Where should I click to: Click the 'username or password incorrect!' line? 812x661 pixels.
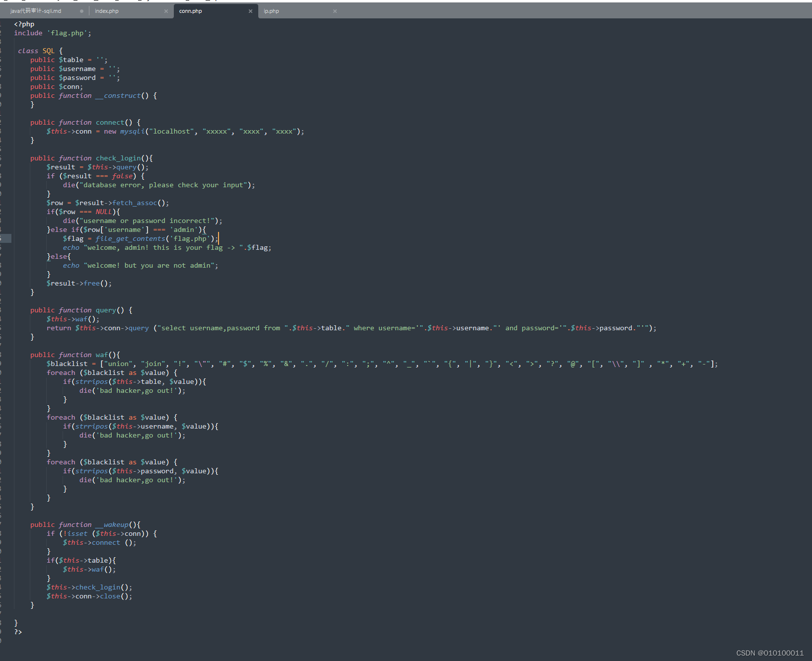(143, 220)
